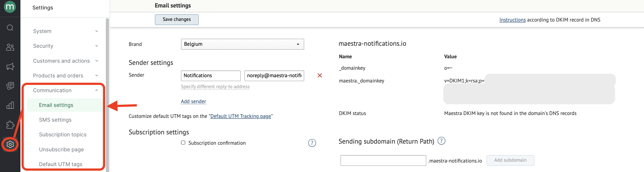Expand the System settings section
644x172 pixels.
click(x=65, y=31)
